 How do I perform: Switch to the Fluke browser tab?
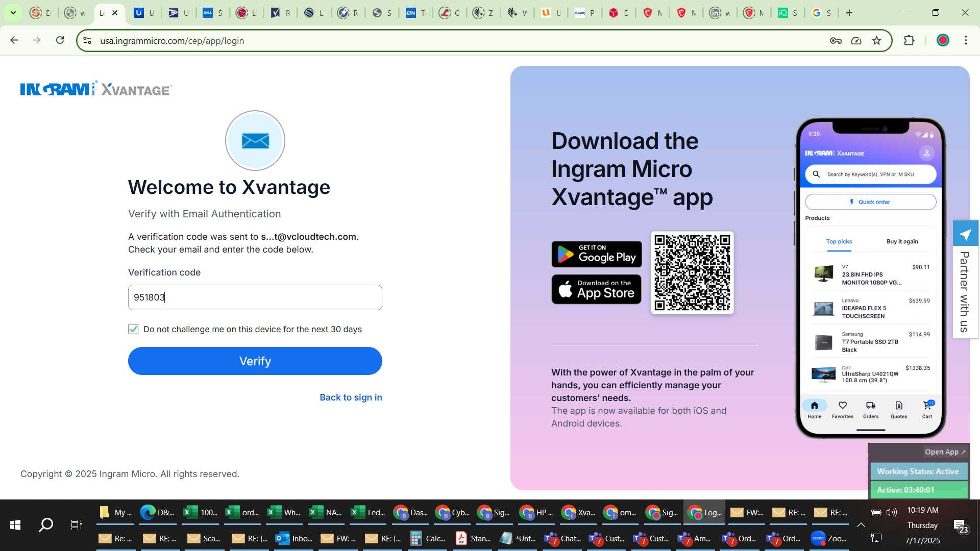[584, 13]
